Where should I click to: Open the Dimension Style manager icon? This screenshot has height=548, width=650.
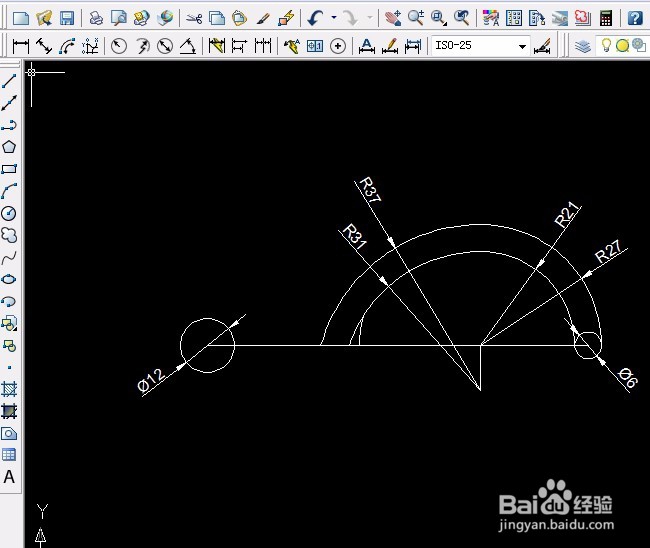tap(542, 46)
